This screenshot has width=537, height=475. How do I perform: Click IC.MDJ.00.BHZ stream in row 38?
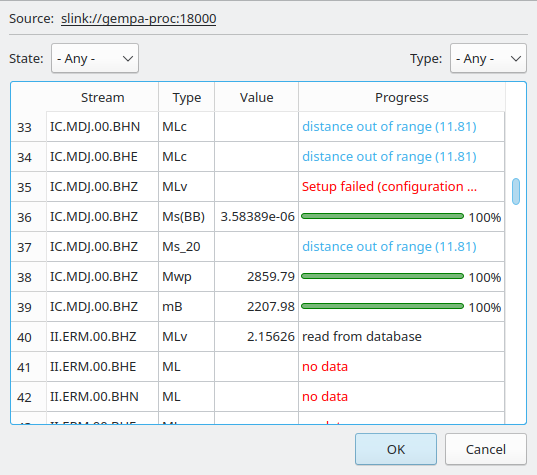coord(102,276)
